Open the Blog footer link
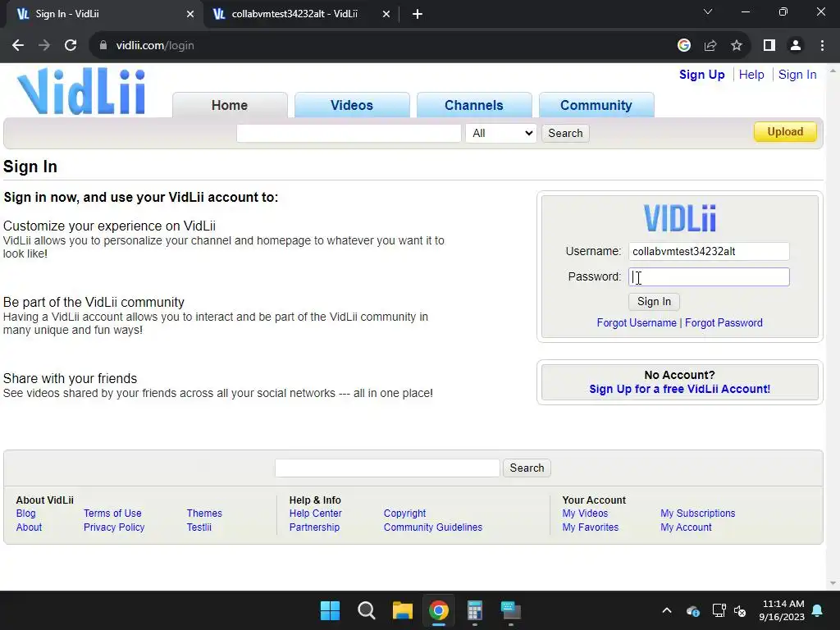This screenshot has height=630, width=840. 25,514
